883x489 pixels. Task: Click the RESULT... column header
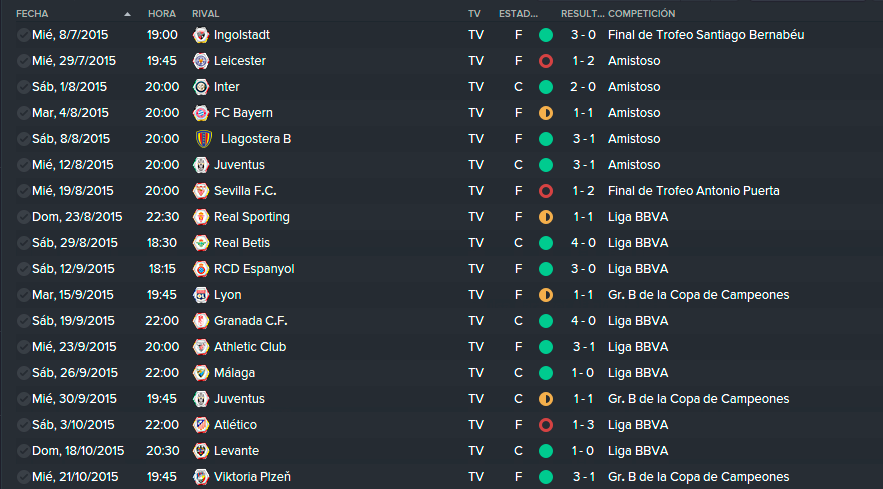[582, 14]
